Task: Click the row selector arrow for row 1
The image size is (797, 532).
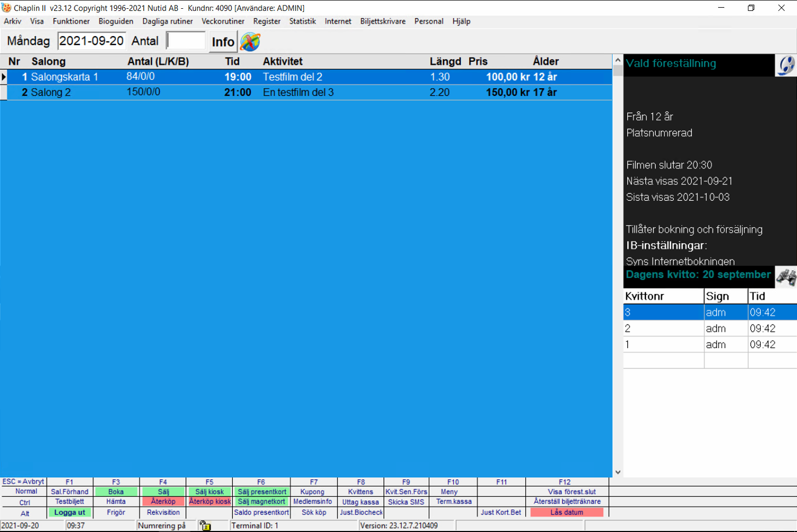Action: (4, 77)
